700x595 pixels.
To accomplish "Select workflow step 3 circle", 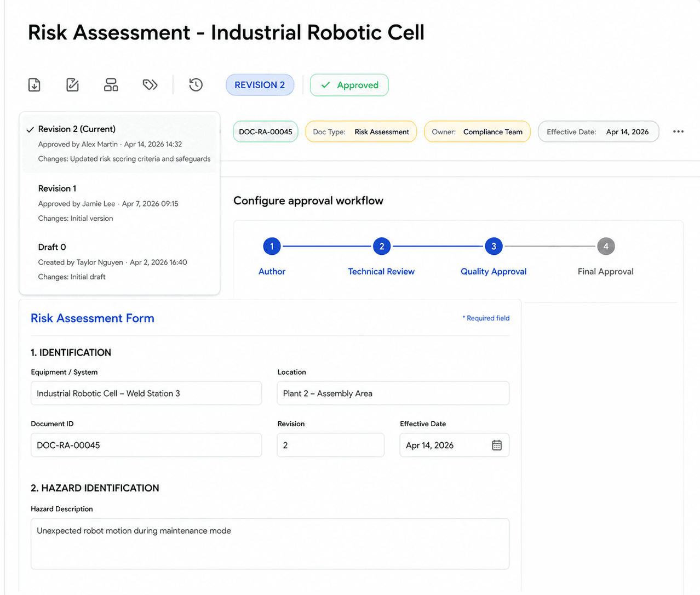I will tap(494, 247).
